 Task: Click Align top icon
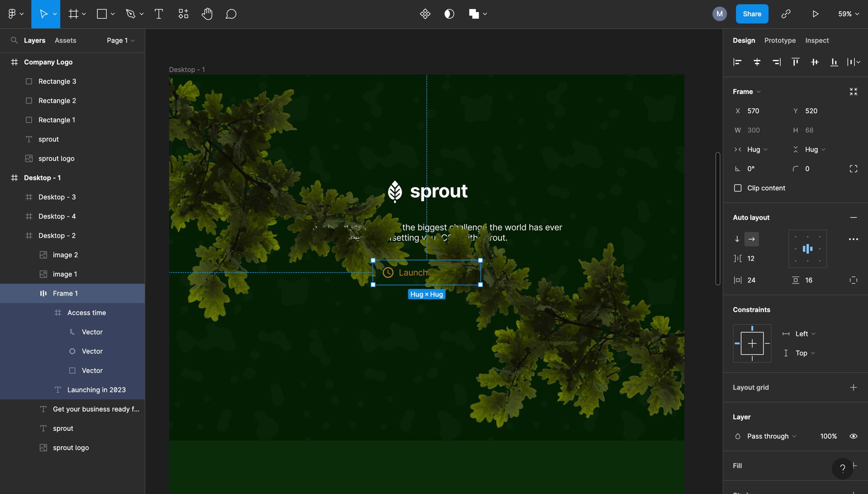tap(795, 62)
